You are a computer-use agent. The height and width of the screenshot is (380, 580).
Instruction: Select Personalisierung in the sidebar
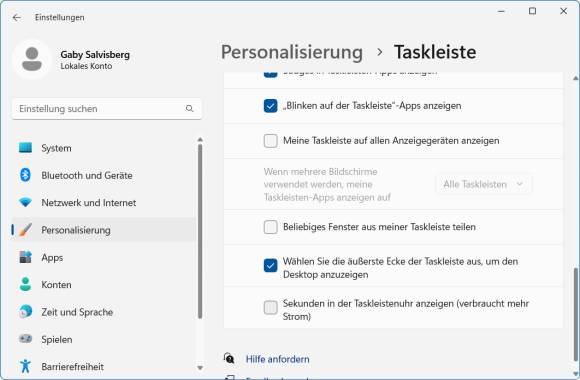104,230
